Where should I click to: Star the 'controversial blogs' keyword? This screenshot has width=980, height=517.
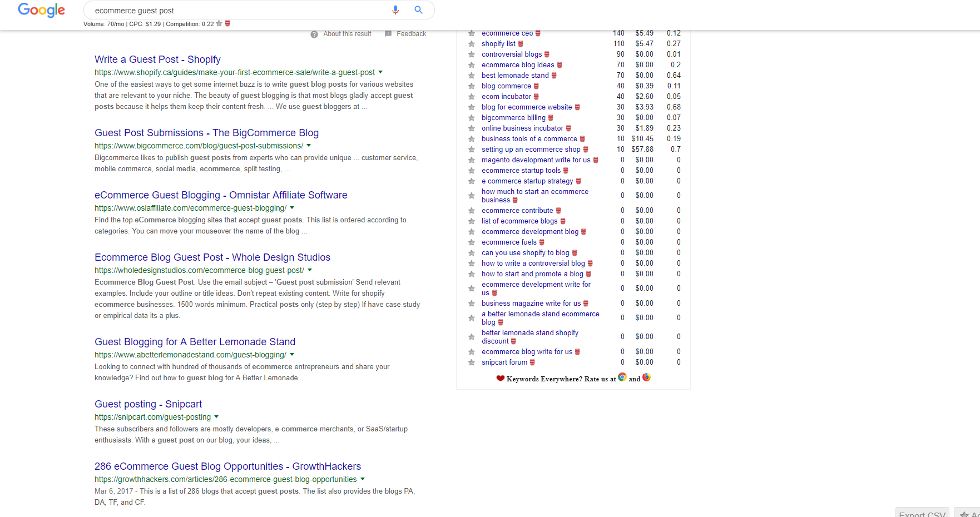tap(472, 54)
